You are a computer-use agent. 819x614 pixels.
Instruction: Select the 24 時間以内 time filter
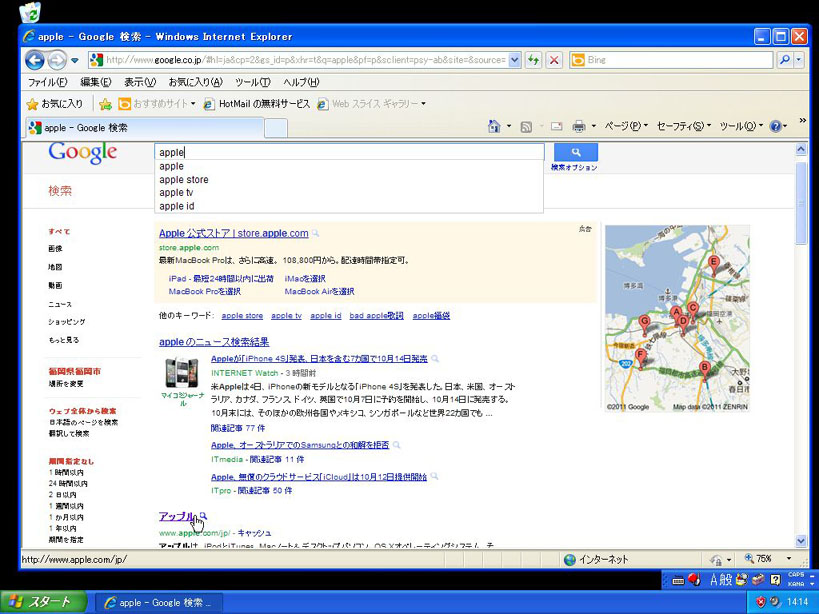[68, 483]
